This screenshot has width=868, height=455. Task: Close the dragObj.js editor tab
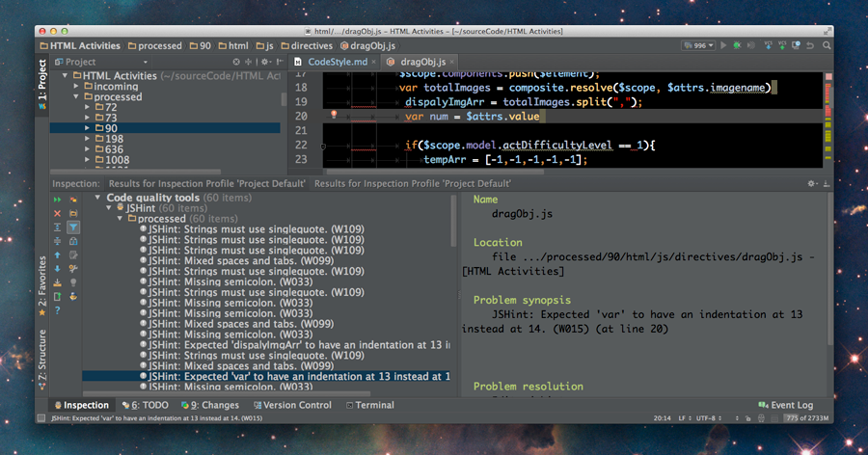pyautogui.click(x=451, y=62)
